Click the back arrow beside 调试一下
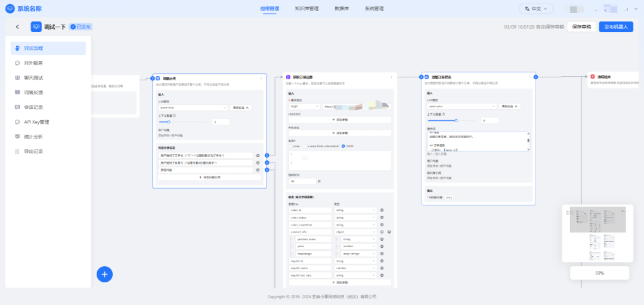This screenshot has height=305, width=644. 17,27
